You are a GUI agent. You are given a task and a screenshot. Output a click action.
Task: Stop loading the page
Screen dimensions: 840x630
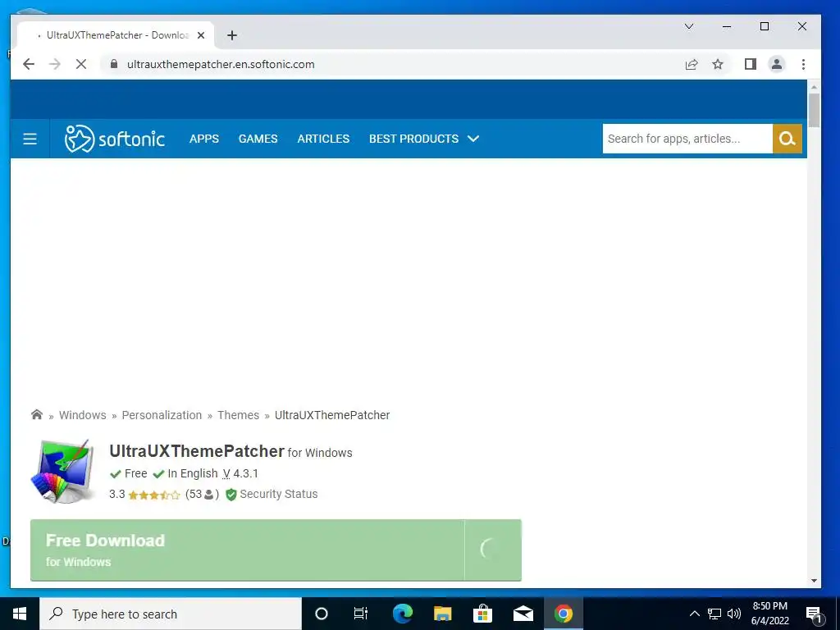tap(81, 64)
